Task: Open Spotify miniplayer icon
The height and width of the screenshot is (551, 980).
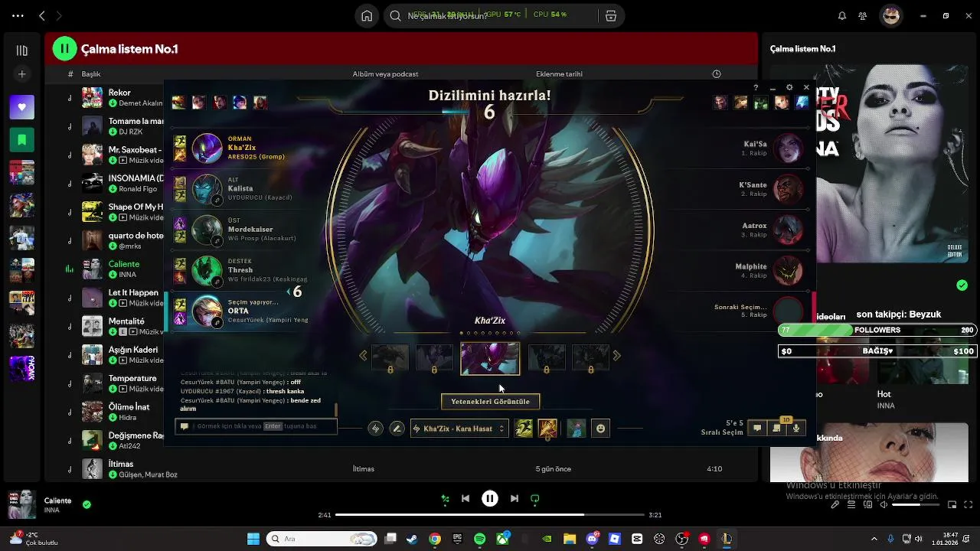Action: (952, 505)
